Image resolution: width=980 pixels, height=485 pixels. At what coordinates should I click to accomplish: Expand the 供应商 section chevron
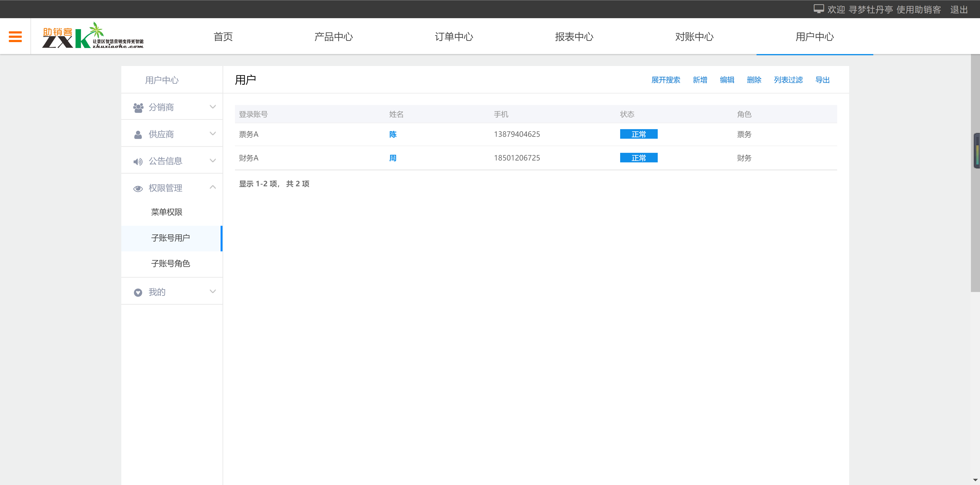pos(213,133)
